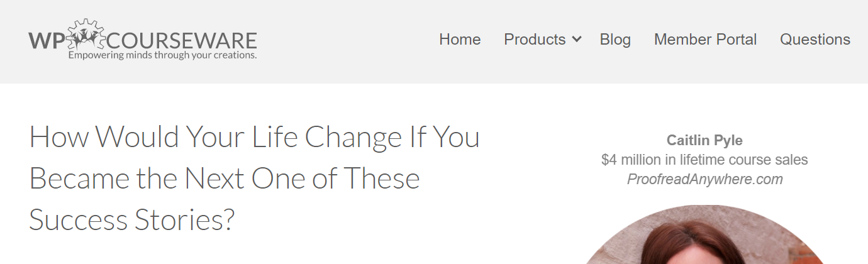This screenshot has width=868, height=264.
Task: Click the gear emblem in the logo
Action: (x=84, y=35)
